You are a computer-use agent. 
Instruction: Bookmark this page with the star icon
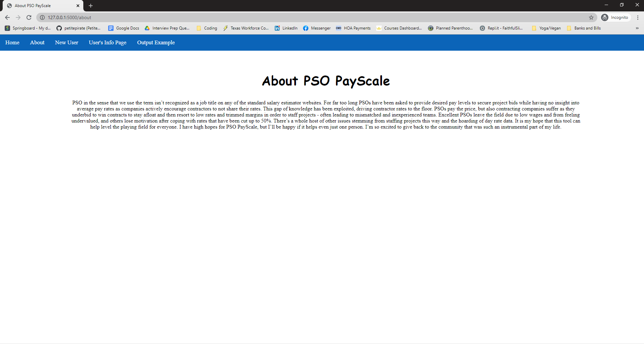tap(591, 17)
